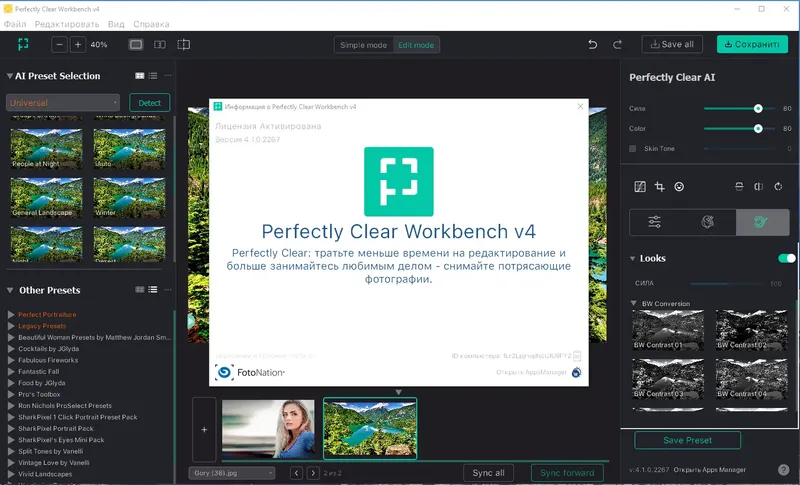The height and width of the screenshot is (485, 800).
Task: Click the Save all button
Action: pos(672,44)
